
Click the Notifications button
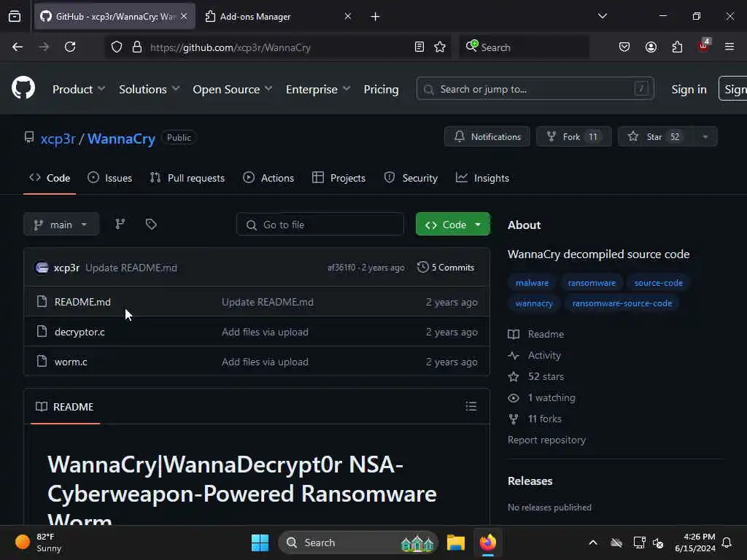(487, 136)
